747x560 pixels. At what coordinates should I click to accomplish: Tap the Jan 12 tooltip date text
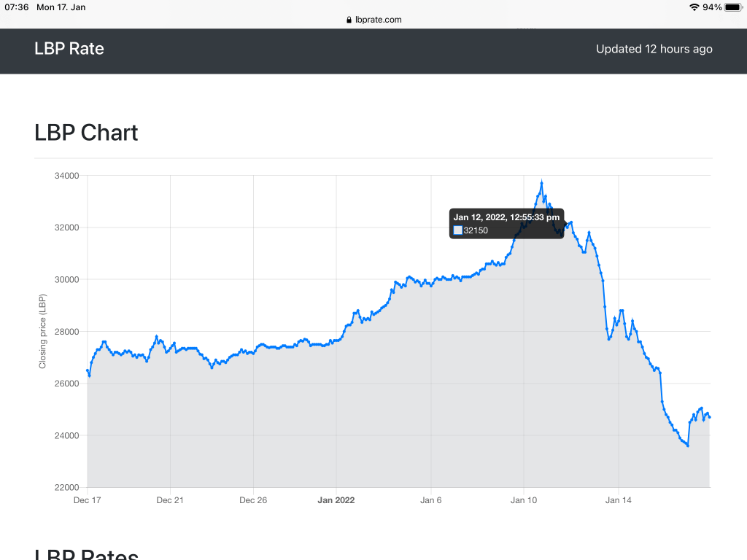pyautogui.click(x=506, y=217)
